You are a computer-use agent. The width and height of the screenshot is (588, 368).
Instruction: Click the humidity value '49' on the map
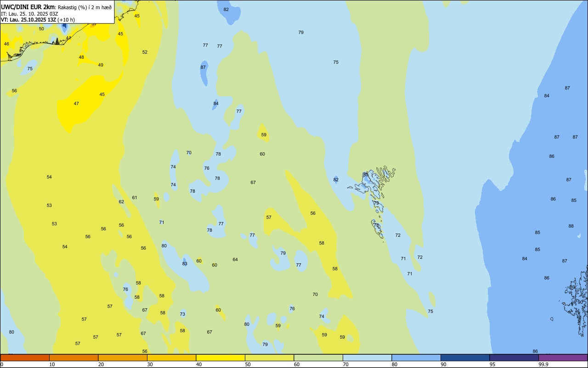pos(101,65)
